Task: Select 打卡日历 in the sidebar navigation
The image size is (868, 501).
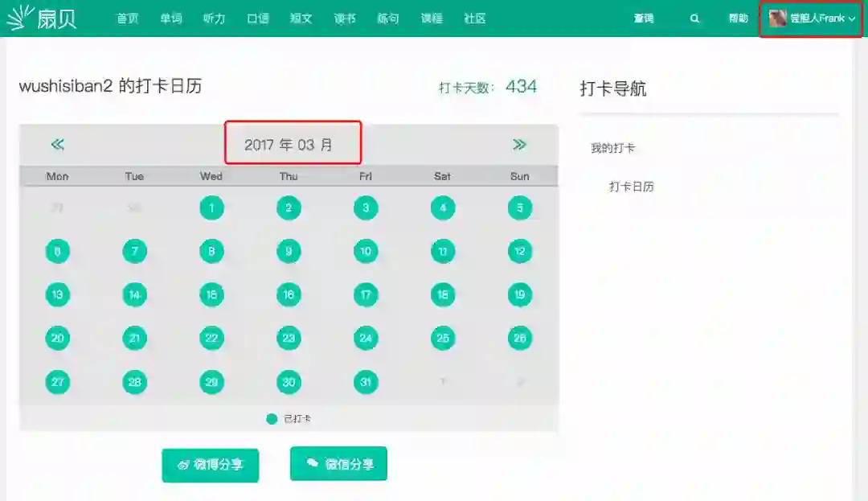Action: (632, 187)
